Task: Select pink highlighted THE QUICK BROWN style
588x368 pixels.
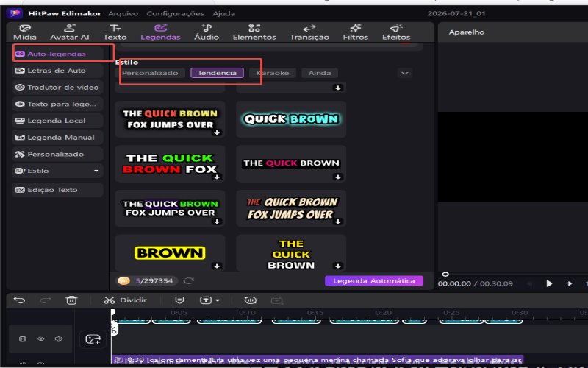Action: tap(291, 163)
